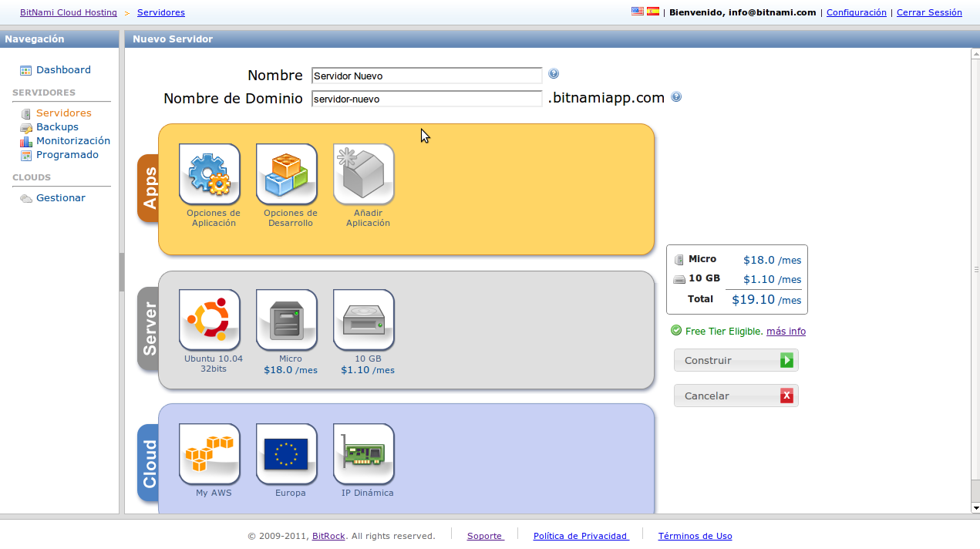Open the Soporte footer link
Screen dimensions: 980x549
coord(486,536)
